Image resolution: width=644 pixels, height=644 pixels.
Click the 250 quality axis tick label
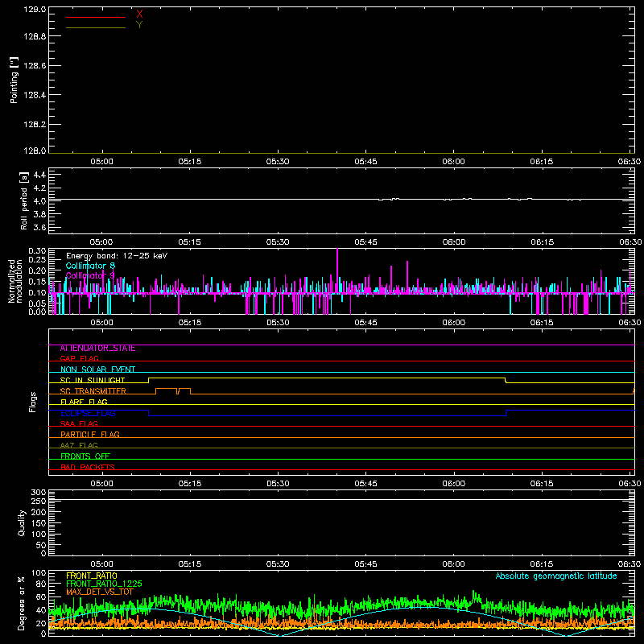tap(39, 501)
